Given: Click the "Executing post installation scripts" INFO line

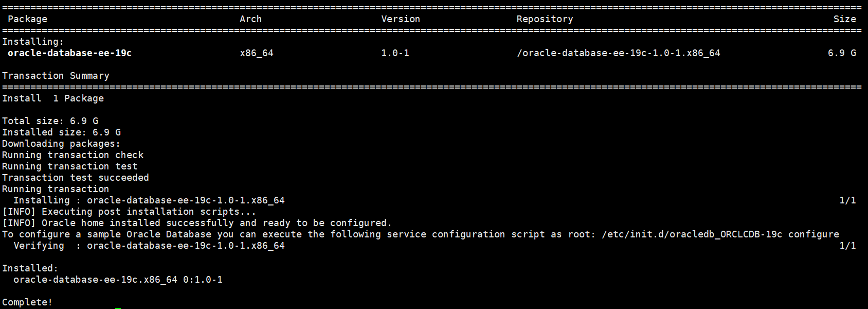Looking at the screenshot, I should tap(129, 212).
